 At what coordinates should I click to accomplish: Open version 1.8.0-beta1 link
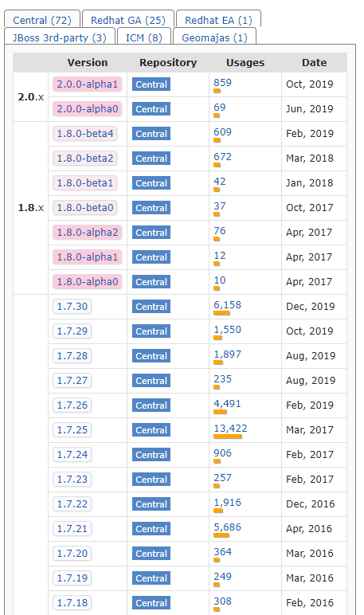84,182
